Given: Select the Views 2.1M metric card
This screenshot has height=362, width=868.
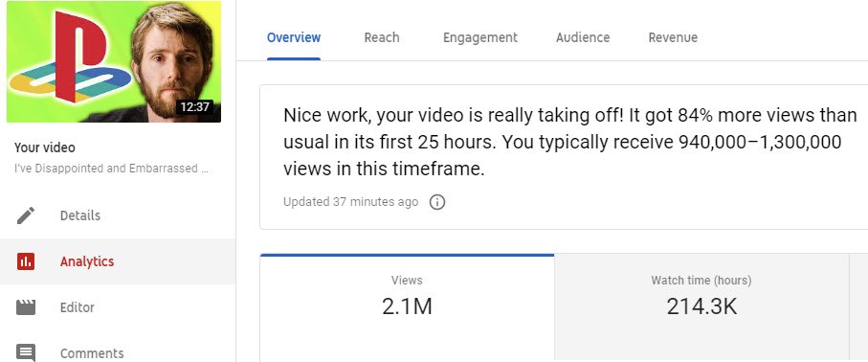Looking at the screenshot, I should tap(407, 308).
